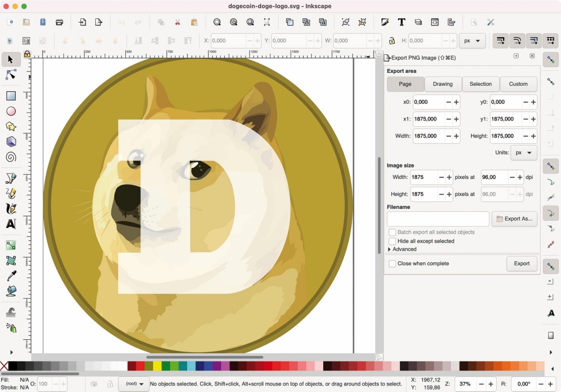Open the Units dropdown in Export area
This screenshot has height=392, width=561.
[x=524, y=153]
